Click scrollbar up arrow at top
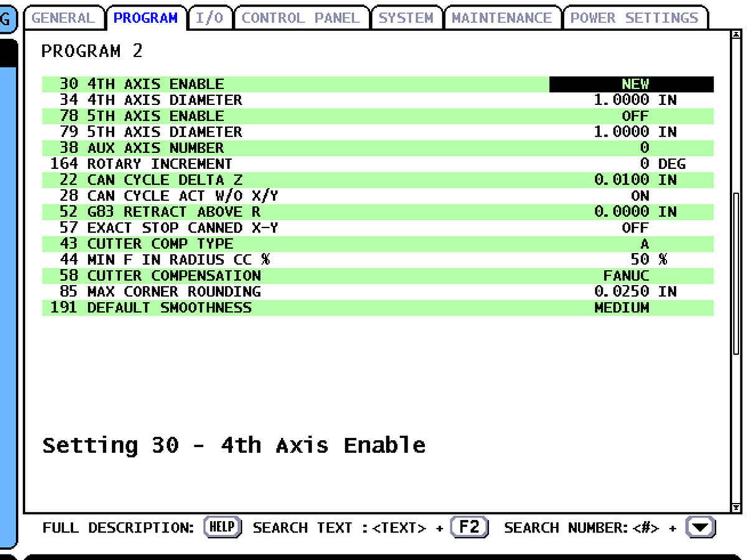 pos(736,34)
